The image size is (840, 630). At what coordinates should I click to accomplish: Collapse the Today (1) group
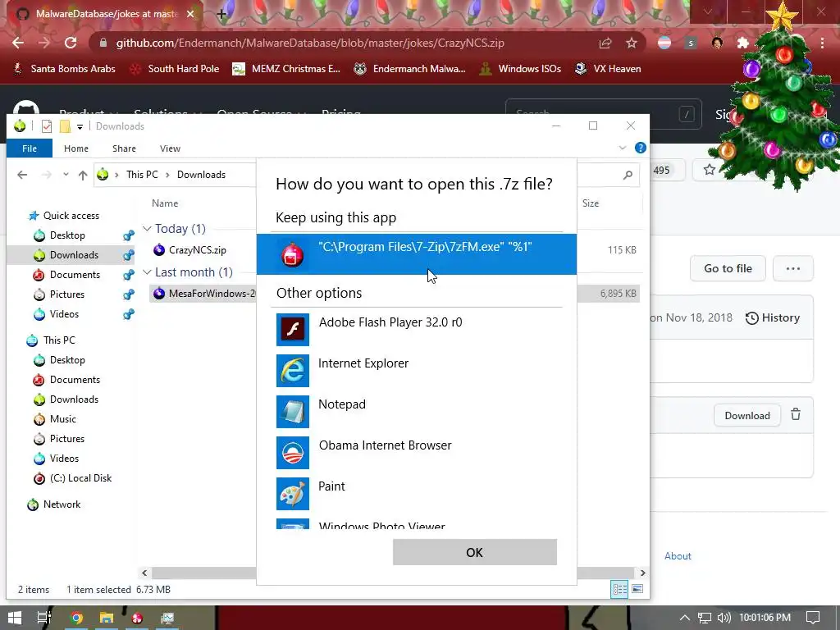(147, 229)
